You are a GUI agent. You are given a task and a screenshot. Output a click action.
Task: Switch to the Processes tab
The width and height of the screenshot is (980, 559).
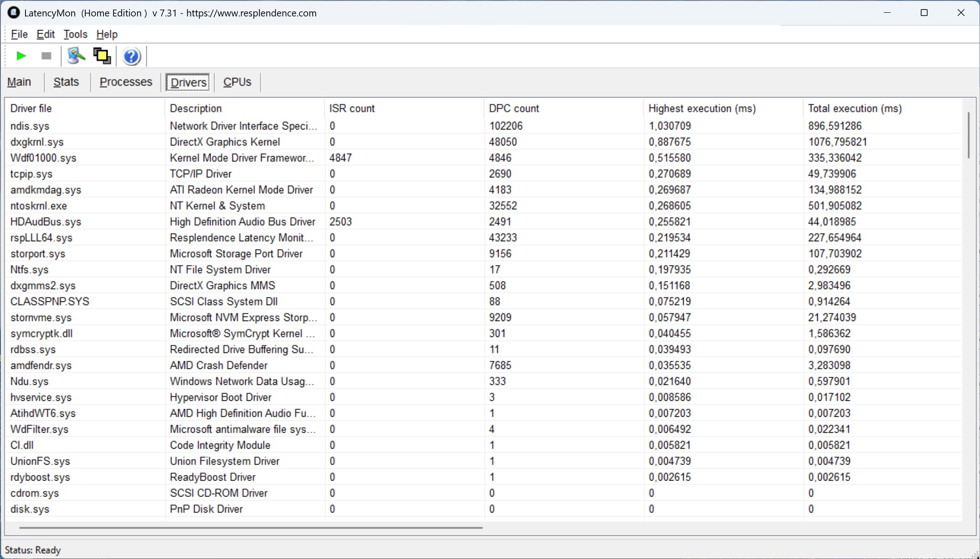coord(126,82)
